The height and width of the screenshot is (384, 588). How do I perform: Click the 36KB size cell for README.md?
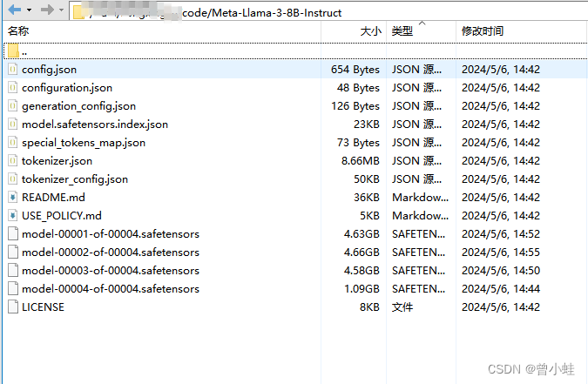click(x=367, y=198)
